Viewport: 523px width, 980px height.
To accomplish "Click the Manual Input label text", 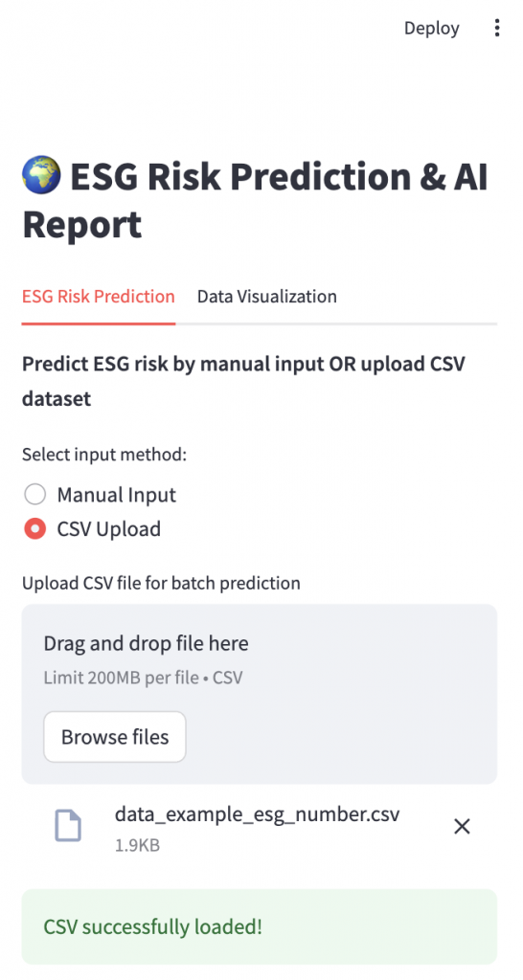I will point(116,495).
